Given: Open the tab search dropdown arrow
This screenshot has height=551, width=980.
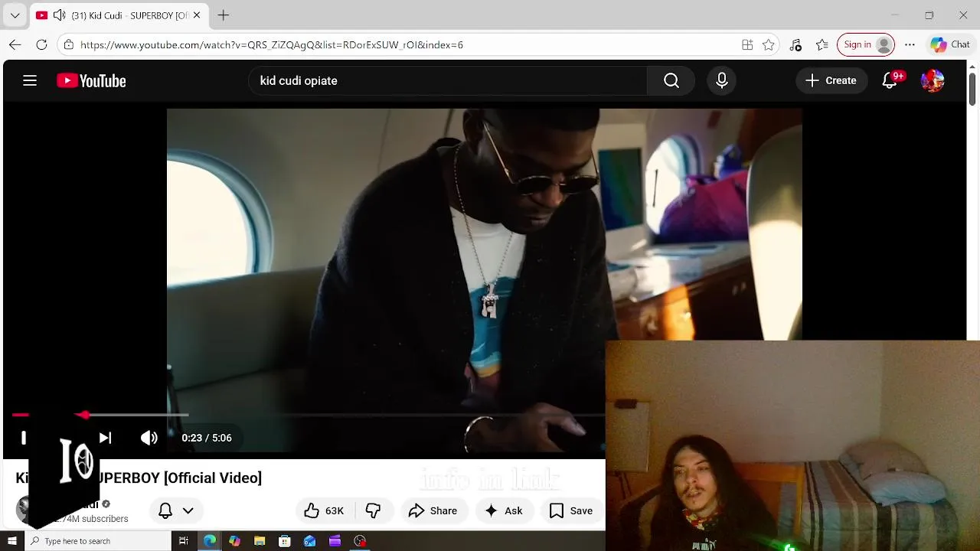Looking at the screenshot, I should (15, 15).
